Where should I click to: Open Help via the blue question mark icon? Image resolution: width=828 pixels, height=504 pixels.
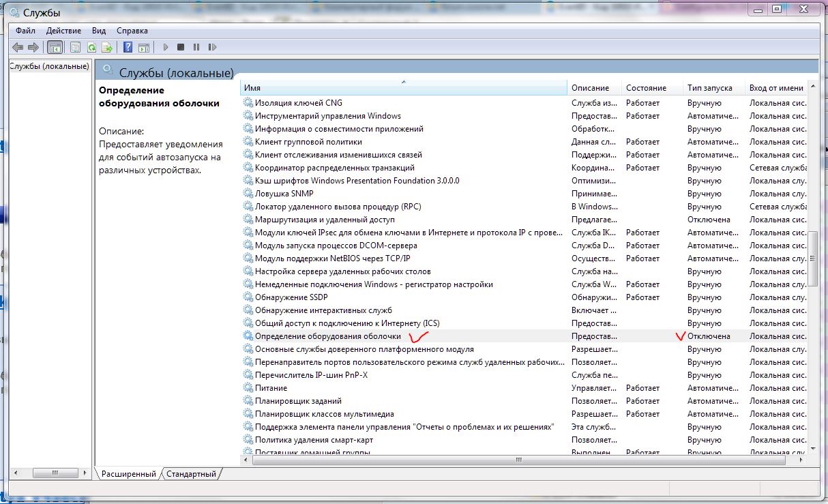pos(128,47)
